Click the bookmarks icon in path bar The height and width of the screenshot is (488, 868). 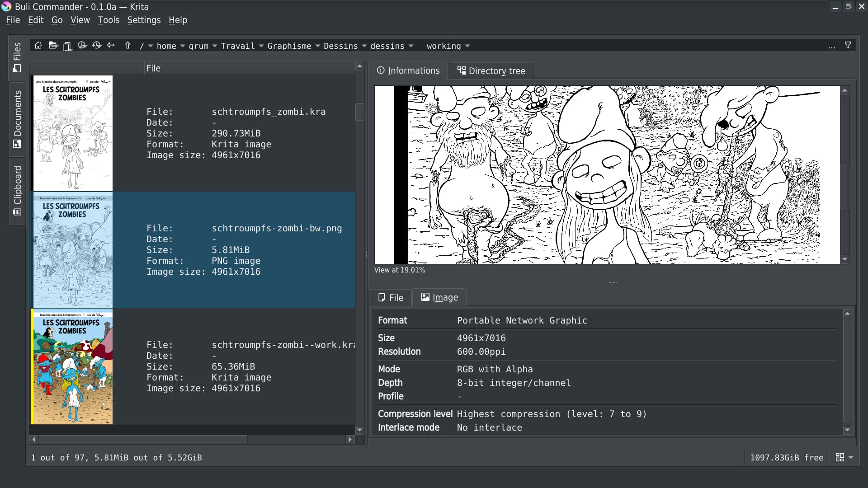(x=67, y=46)
